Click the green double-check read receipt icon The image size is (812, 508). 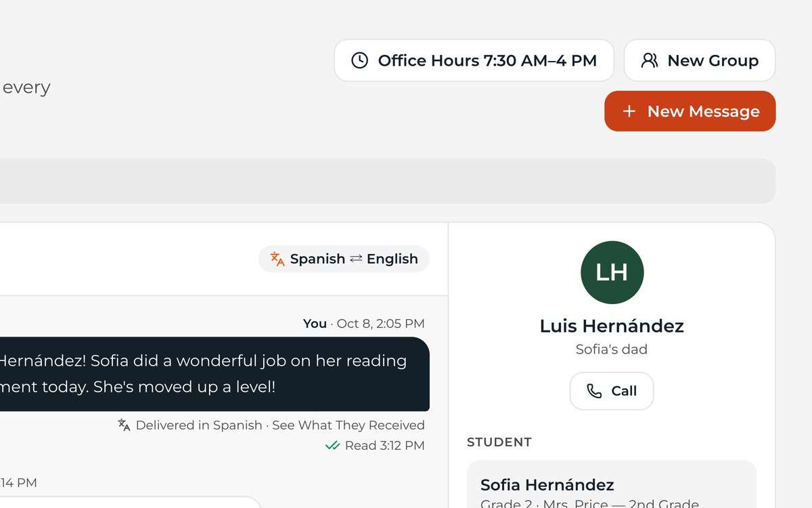click(332, 446)
